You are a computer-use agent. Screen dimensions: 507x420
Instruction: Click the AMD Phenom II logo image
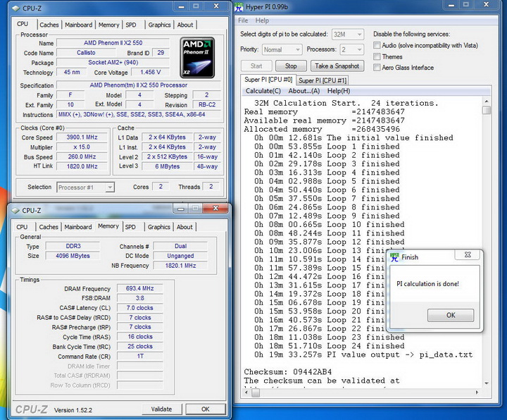click(x=197, y=58)
